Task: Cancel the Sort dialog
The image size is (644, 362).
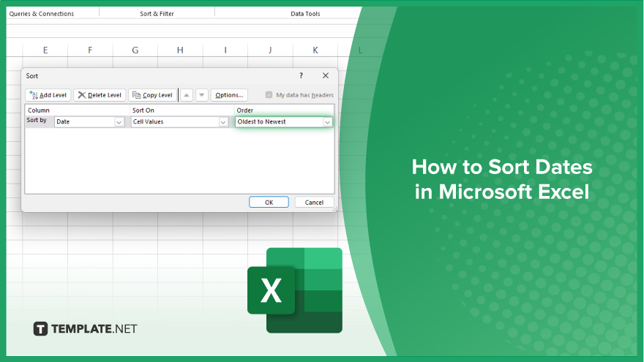Action: (314, 203)
